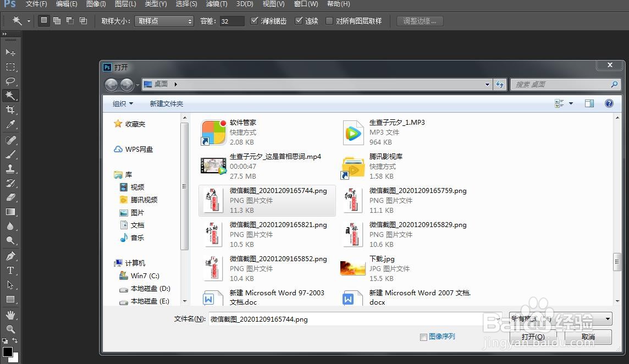The height and width of the screenshot is (364, 629).
Task: Click the refresh button beside address bar
Action: (x=500, y=84)
